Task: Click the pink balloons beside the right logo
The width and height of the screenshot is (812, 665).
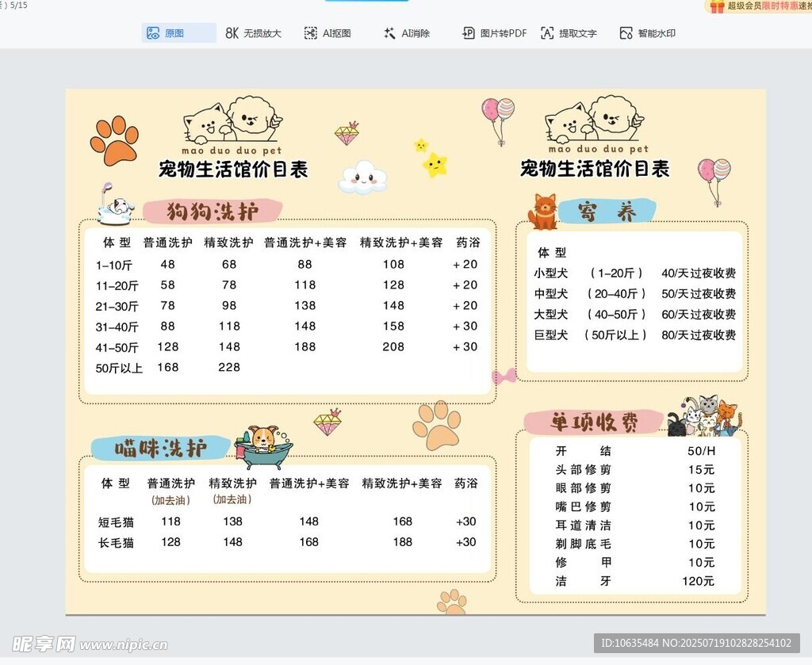Action: pyautogui.click(x=498, y=117)
